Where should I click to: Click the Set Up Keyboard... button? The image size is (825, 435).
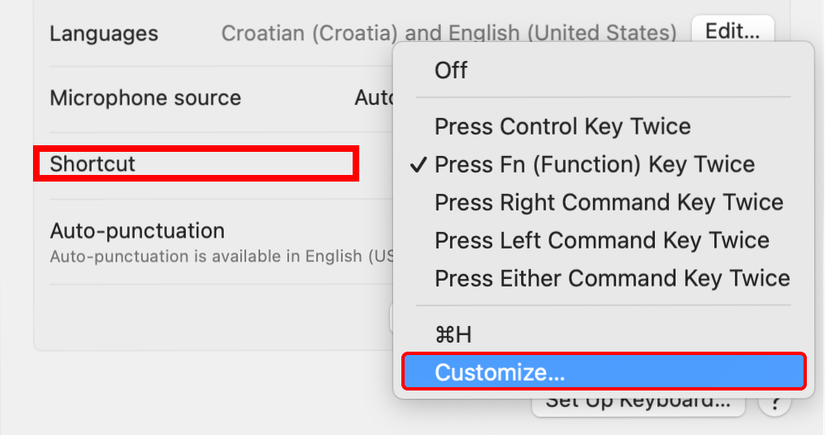638,403
